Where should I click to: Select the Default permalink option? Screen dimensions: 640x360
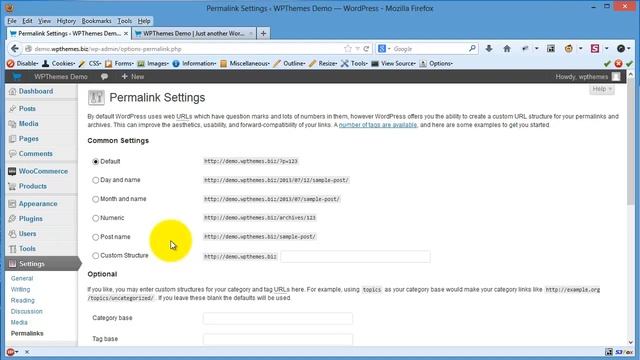96,162
